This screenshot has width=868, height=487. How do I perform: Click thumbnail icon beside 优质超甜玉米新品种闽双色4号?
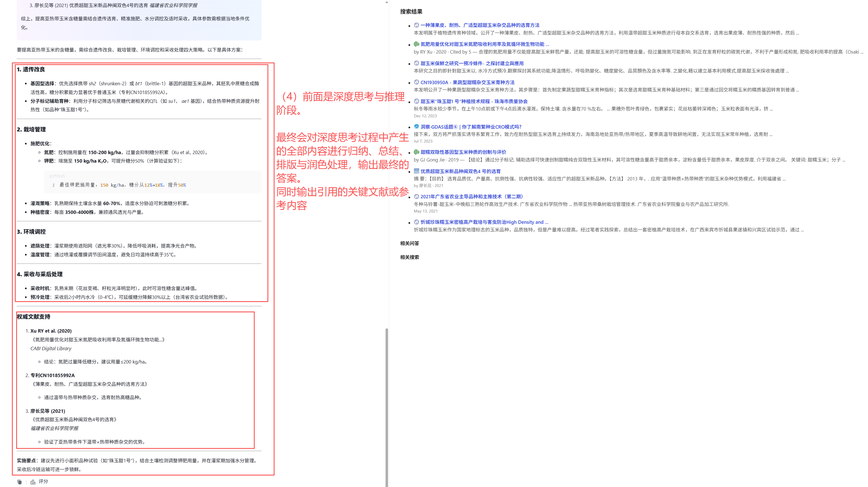pyautogui.click(x=416, y=171)
